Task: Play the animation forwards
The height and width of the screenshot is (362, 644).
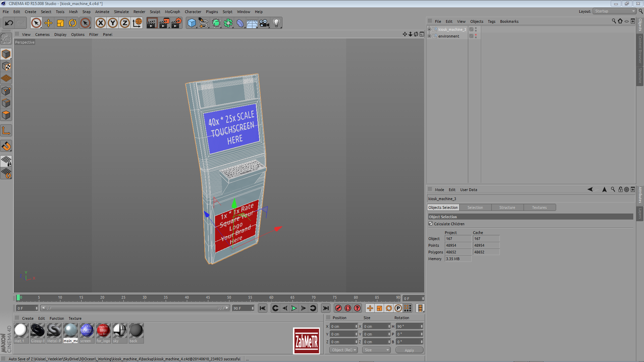Action: [294, 308]
